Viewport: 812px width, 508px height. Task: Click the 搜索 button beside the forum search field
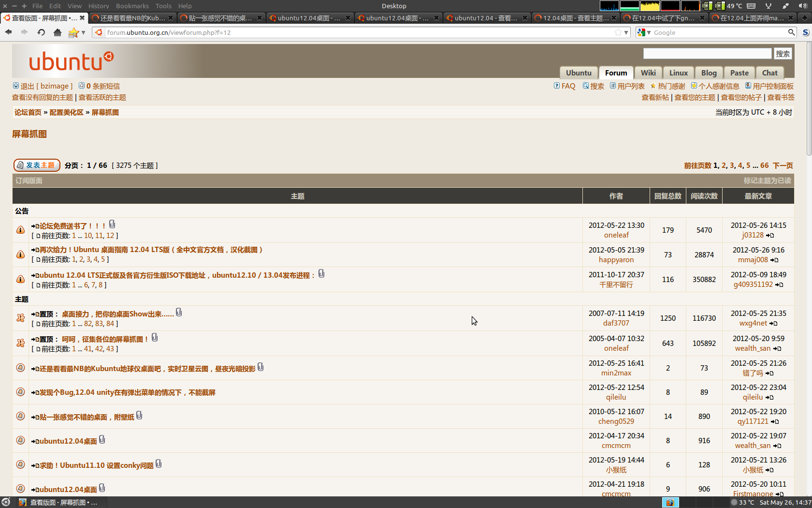tap(783, 54)
